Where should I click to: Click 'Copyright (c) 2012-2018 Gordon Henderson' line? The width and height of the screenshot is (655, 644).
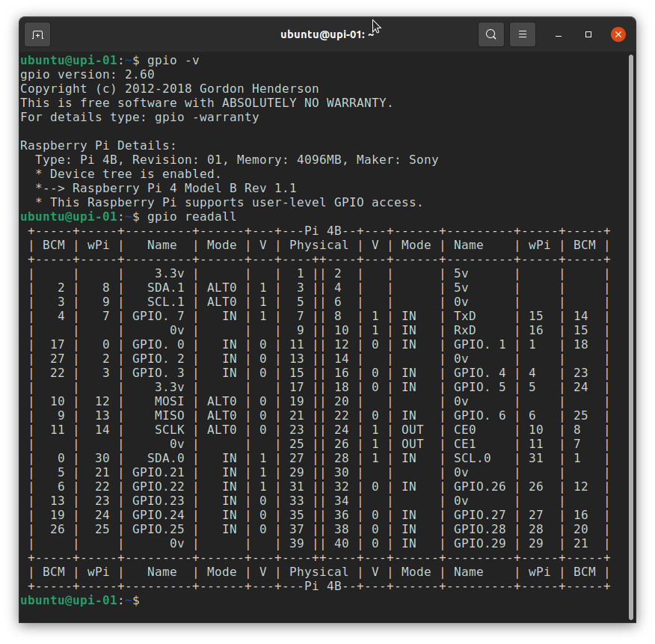click(169, 89)
